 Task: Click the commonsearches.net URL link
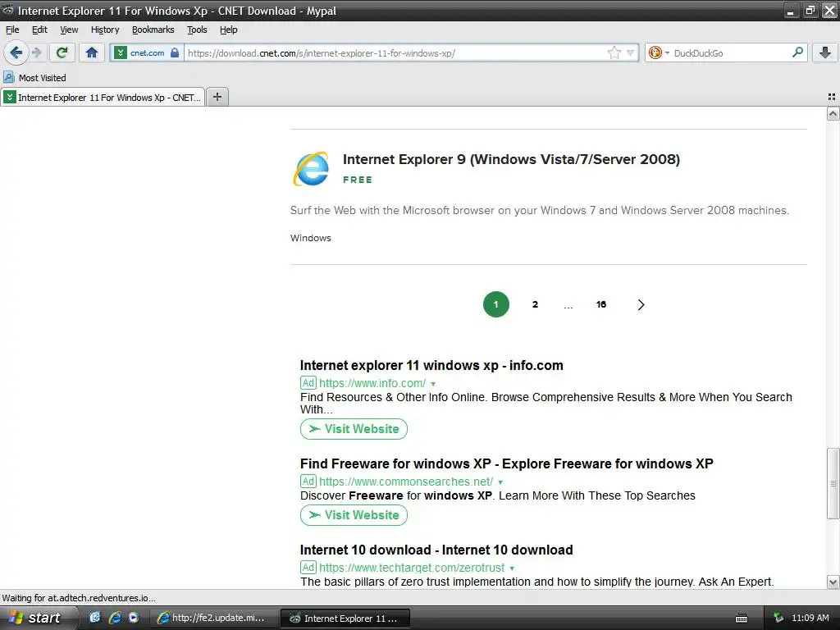click(406, 482)
